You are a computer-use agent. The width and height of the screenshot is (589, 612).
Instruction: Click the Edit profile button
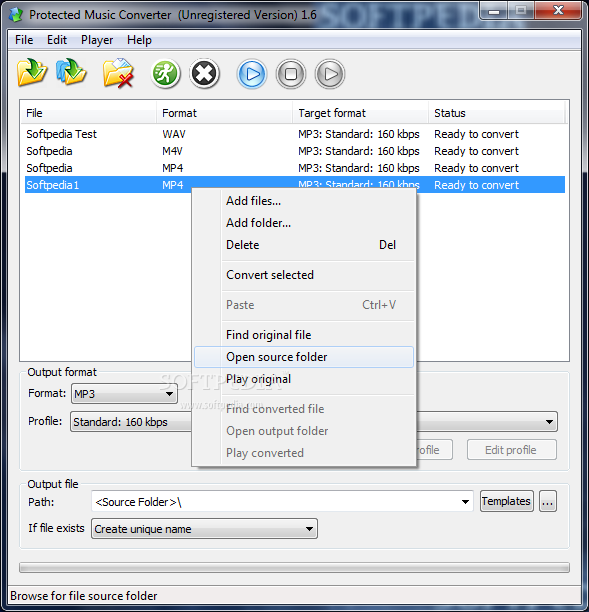[511, 450]
